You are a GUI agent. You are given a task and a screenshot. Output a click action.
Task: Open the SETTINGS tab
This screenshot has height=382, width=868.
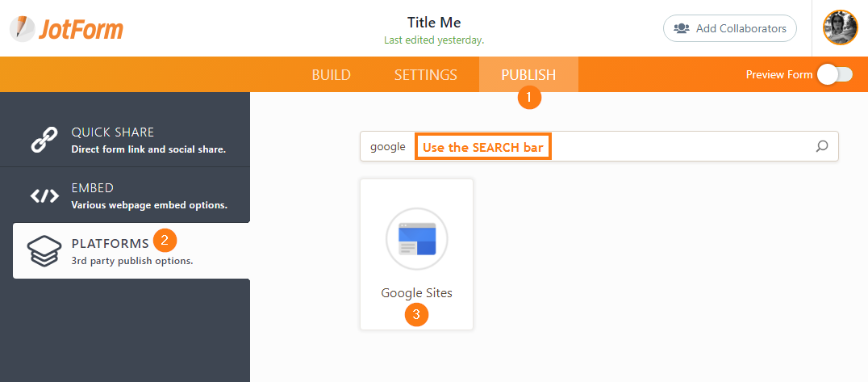(x=425, y=75)
